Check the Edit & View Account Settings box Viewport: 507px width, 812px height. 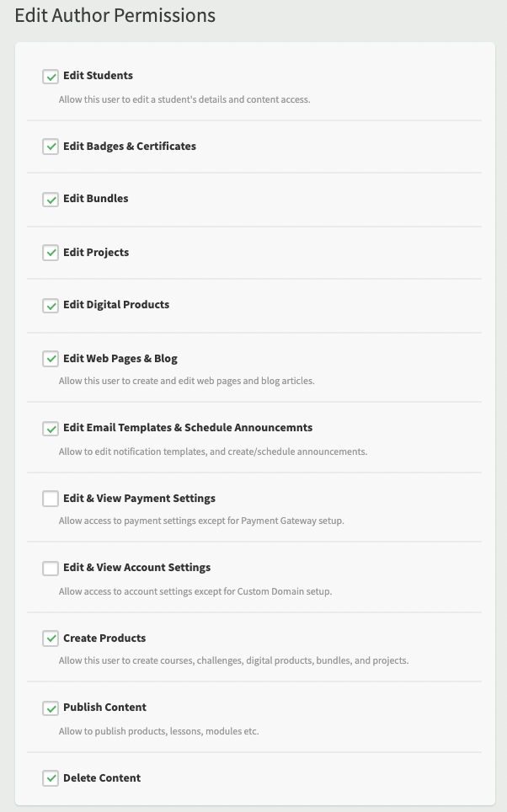[x=51, y=568]
